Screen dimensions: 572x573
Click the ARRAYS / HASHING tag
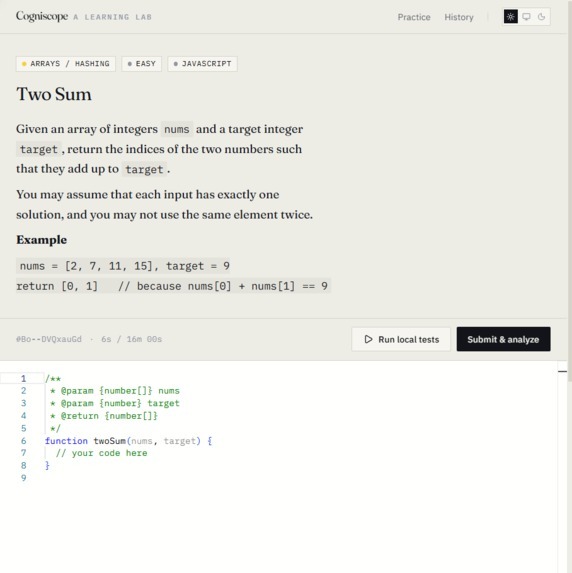tap(66, 64)
